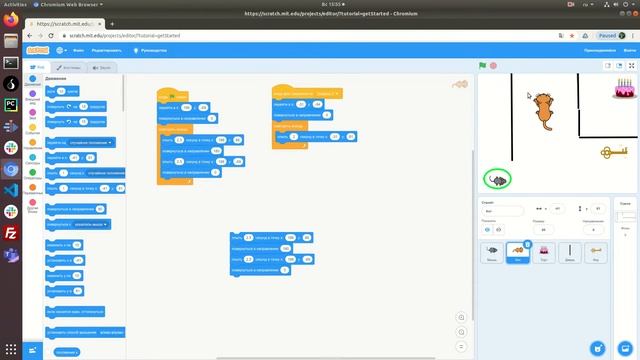Screen dimensions: 640x360
Task: Click the green flag to run project
Action: 482,65
